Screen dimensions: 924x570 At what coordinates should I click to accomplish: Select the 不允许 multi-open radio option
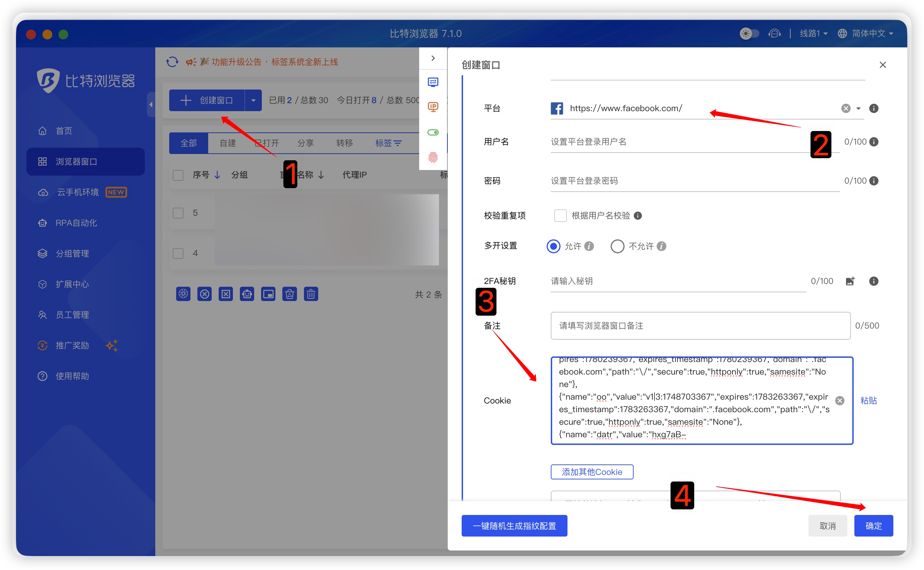click(x=617, y=247)
